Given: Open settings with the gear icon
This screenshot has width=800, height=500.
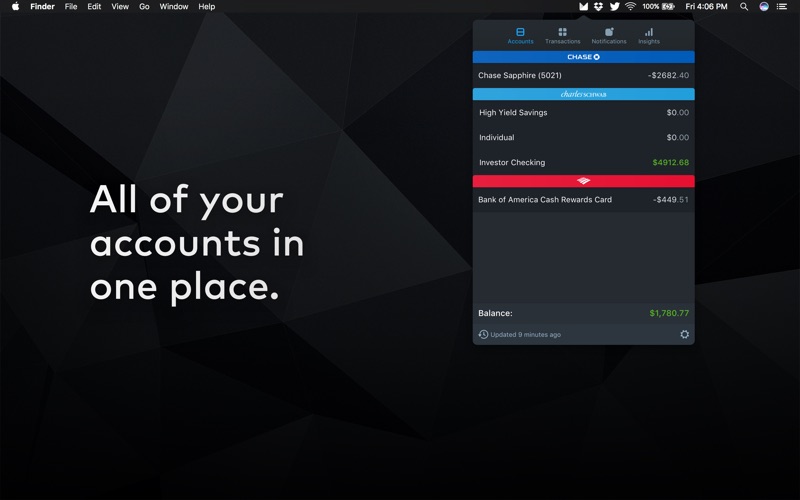Looking at the screenshot, I should point(684,334).
